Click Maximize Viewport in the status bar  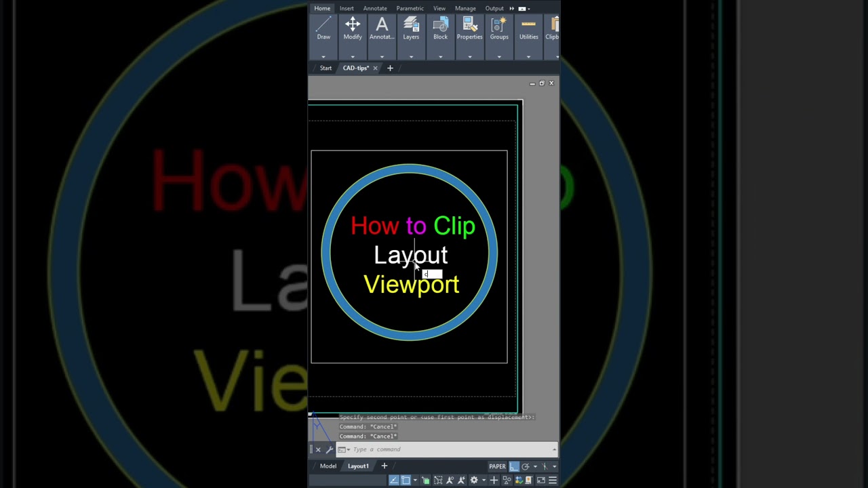[x=438, y=480]
